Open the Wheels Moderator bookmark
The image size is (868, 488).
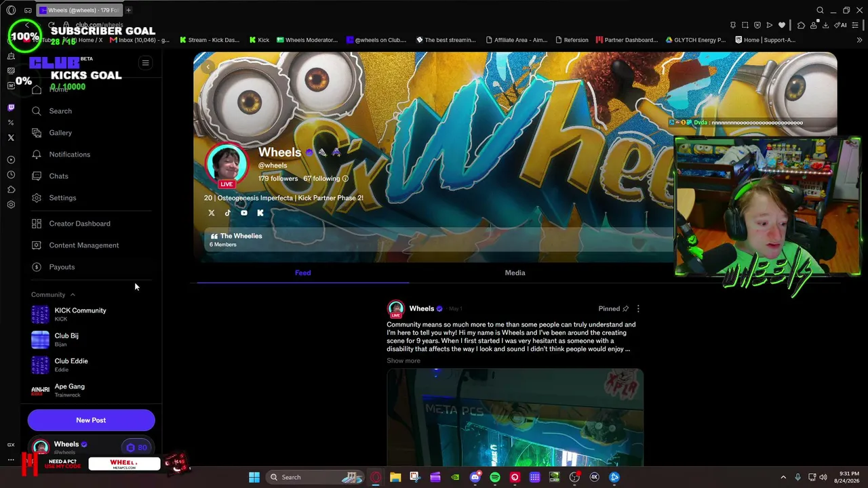pyautogui.click(x=307, y=40)
